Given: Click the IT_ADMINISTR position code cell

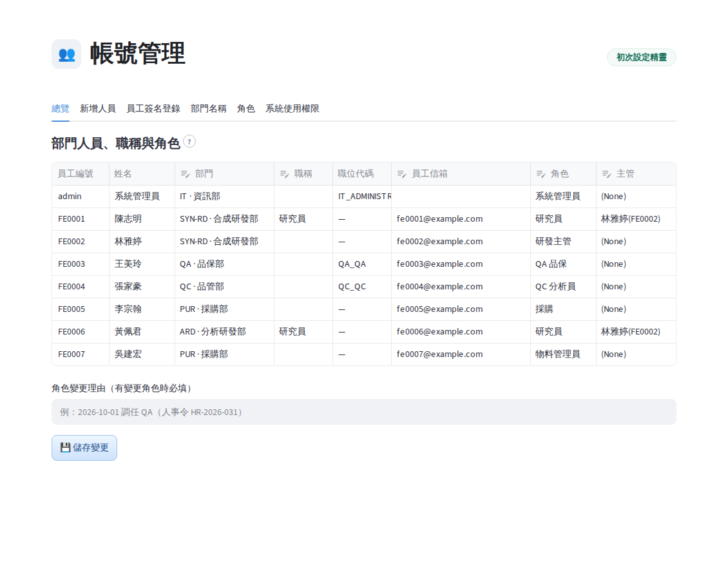Looking at the screenshot, I should (362, 197).
